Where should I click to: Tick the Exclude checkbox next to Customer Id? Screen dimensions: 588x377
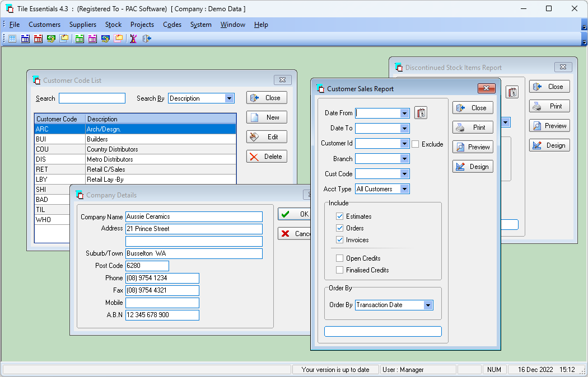click(x=415, y=144)
